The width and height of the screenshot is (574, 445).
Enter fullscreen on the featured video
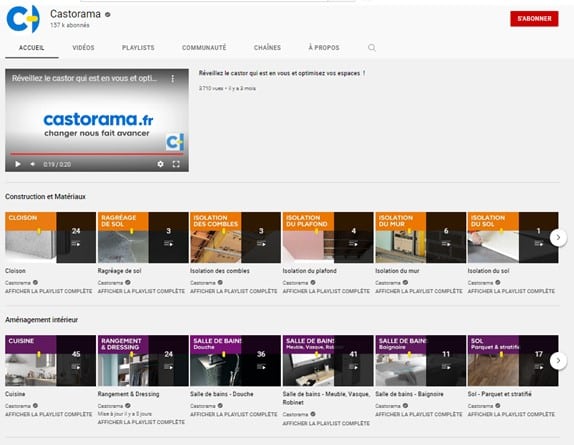[176, 164]
